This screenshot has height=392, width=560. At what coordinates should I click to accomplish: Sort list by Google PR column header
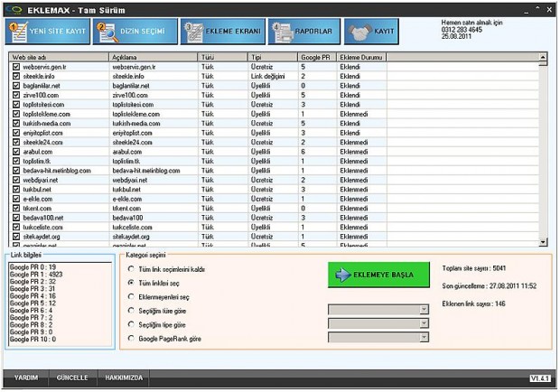(x=317, y=56)
